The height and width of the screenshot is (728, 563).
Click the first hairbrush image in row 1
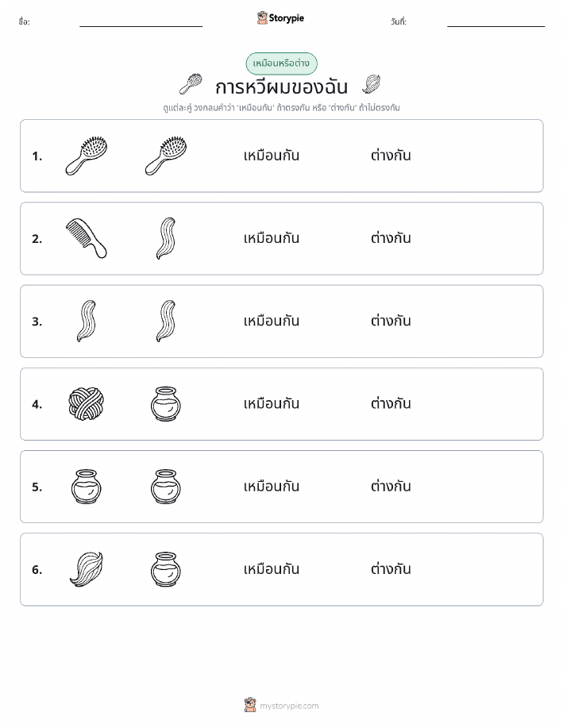pyautogui.click(x=87, y=156)
